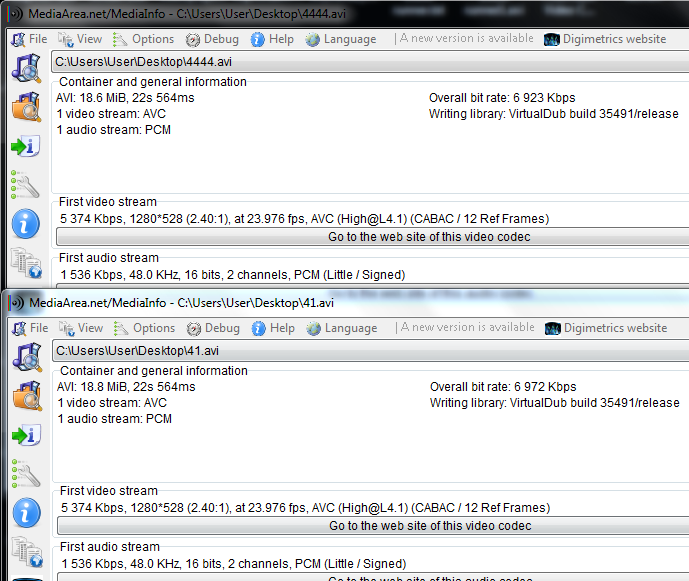Click 'AVI: 18.8 MiB, 22s 564ms' text
689x581 pixels.
(126, 386)
